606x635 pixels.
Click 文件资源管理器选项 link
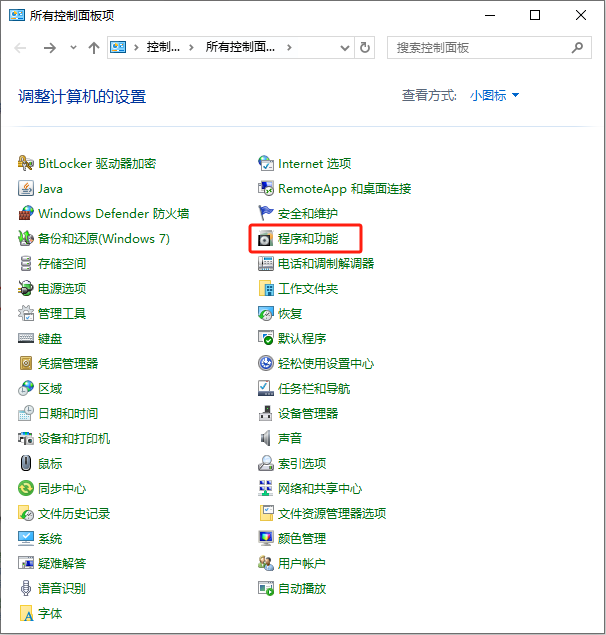[x=332, y=514]
